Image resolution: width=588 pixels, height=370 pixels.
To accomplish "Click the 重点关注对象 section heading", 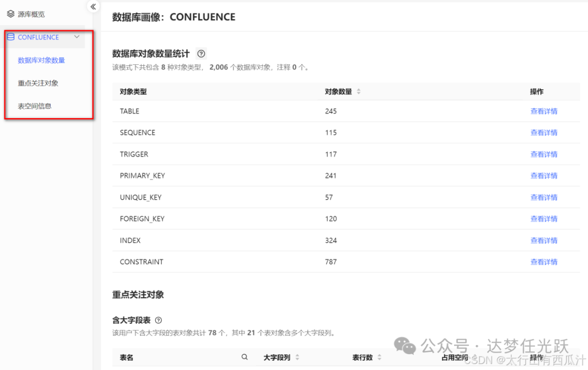I will (x=138, y=295).
